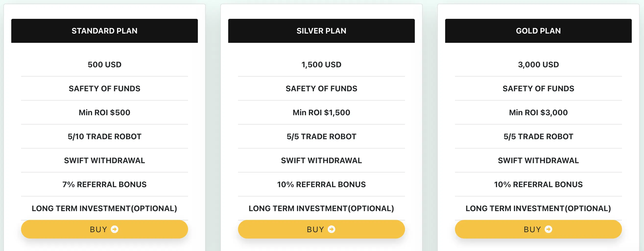This screenshot has height=251, width=644.
Task: Click the 7% Referral Bonus row
Action: 105,184
